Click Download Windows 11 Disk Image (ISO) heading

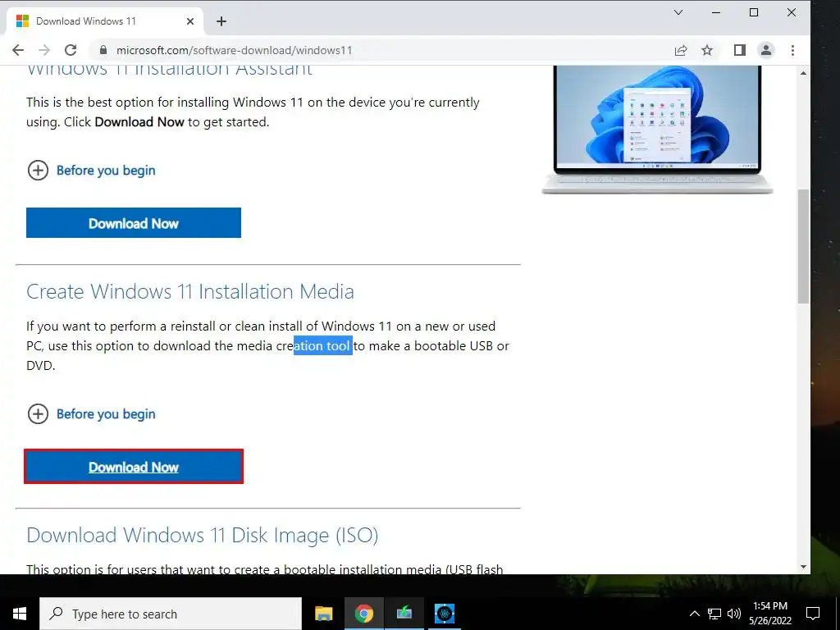(203, 535)
